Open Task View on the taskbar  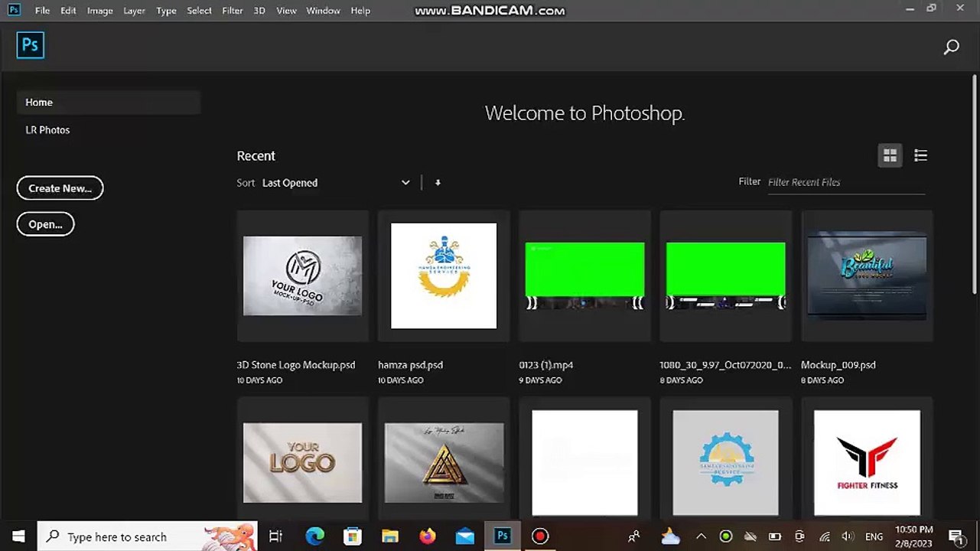pyautogui.click(x=276, y=536)
